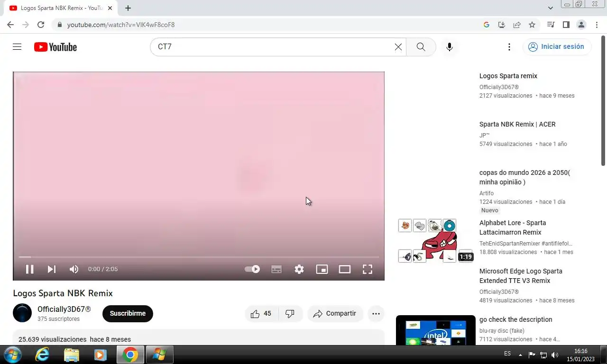Close the Logos Sparta NBK Remix tab
This screenshot has height=364, width=607.
click(110, 8)
